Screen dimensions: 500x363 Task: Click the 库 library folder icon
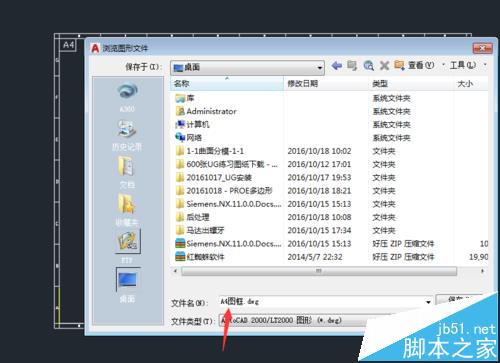pos(180,98)
